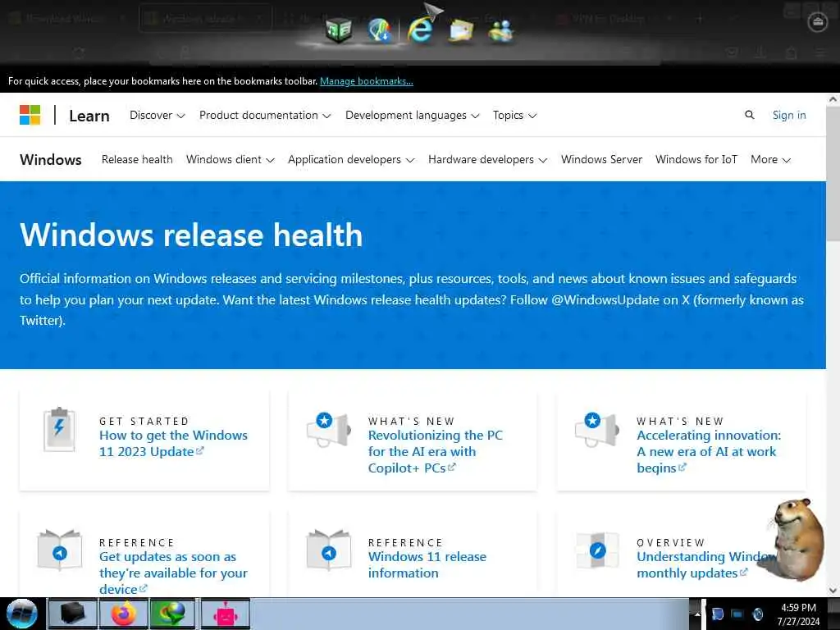840x630 pixels.
Task: Click the round clock-like tray icon
Action: [757, 614]
